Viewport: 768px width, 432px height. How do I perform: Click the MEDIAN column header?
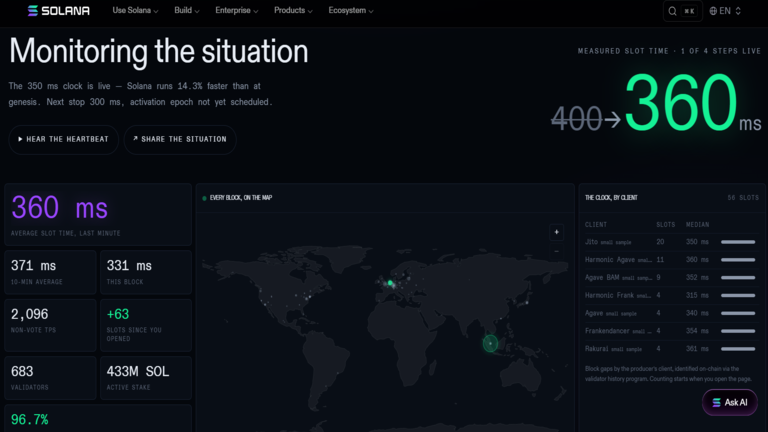pos(697,224)
